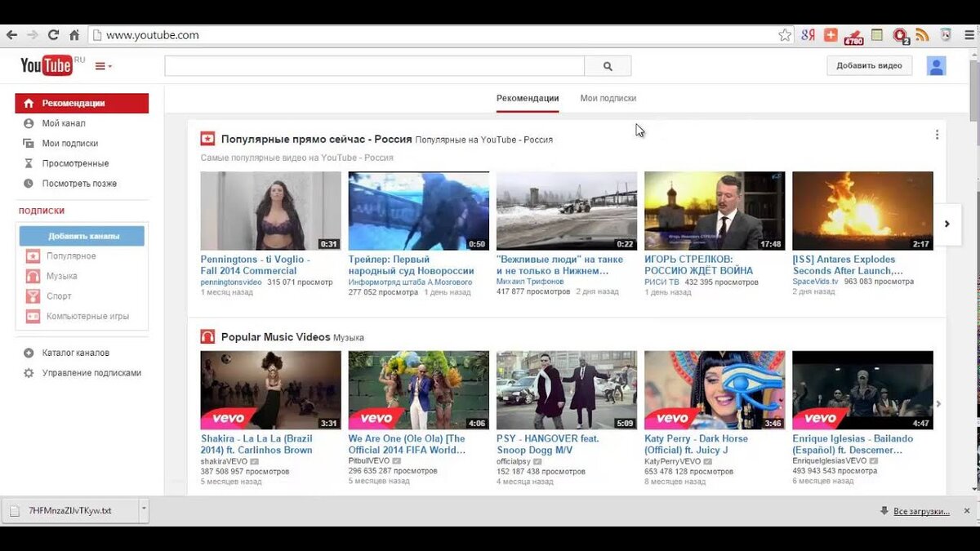980x551 pixels.
Task: Play the Antares Explodes video thumbnail
Action: (862, 211)
